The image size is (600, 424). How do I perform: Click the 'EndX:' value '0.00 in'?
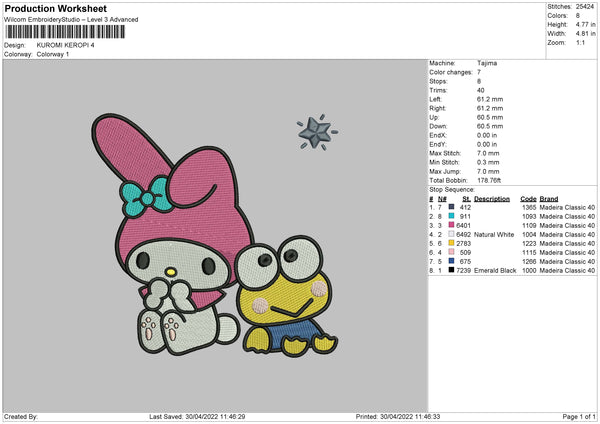(487, 135)
